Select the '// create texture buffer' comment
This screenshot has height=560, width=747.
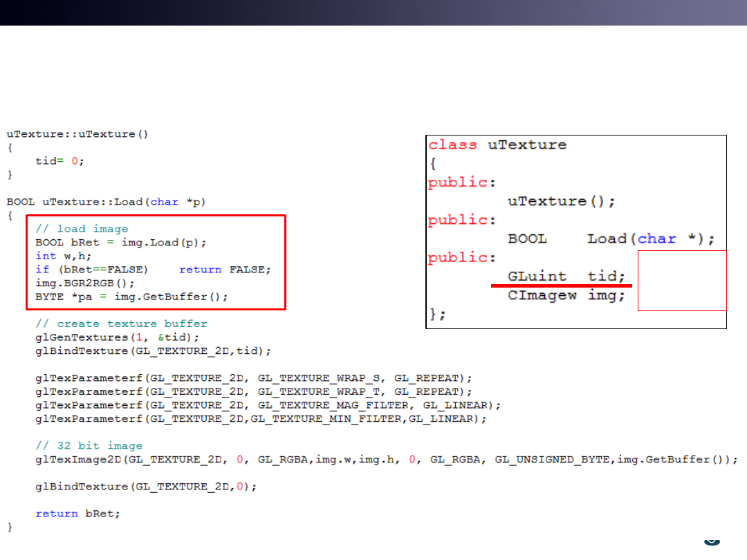click(x=121, y=324)
